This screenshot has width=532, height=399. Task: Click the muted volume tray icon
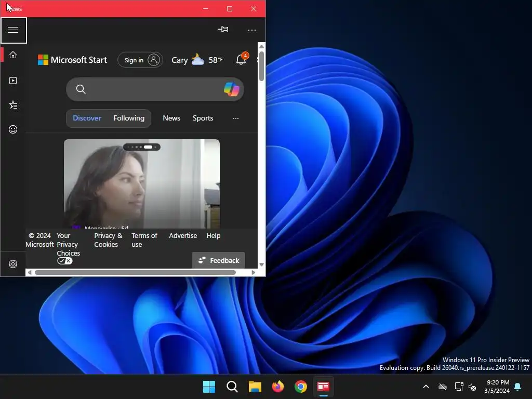click(472, 387)
